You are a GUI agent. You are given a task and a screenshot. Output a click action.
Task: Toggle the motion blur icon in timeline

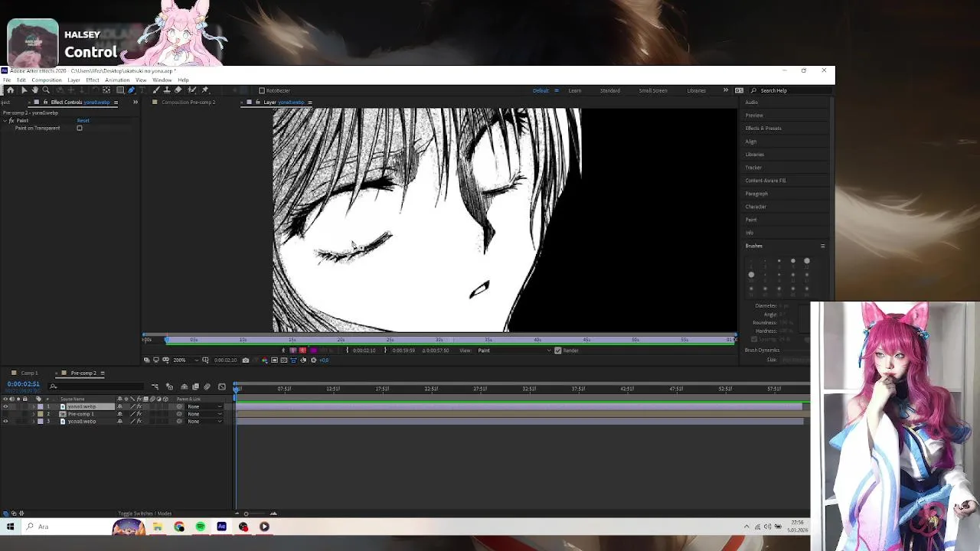coord(207,386)
